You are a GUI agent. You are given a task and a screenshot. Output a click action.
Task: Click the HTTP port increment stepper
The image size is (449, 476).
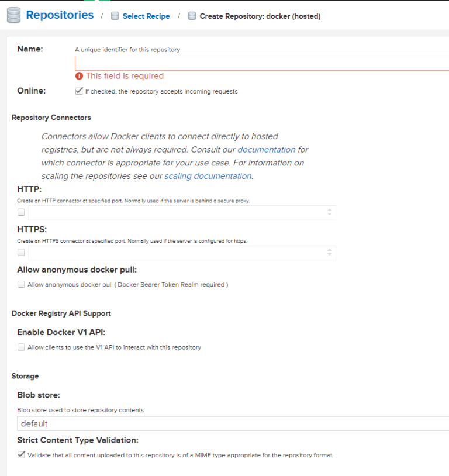[331, 210]
